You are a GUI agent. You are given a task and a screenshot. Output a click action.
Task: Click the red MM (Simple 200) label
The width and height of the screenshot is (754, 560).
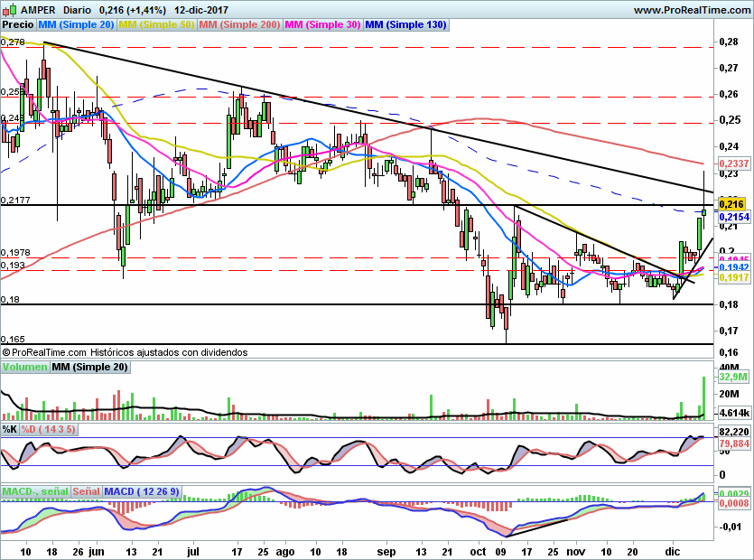click(x=238, y=25)
